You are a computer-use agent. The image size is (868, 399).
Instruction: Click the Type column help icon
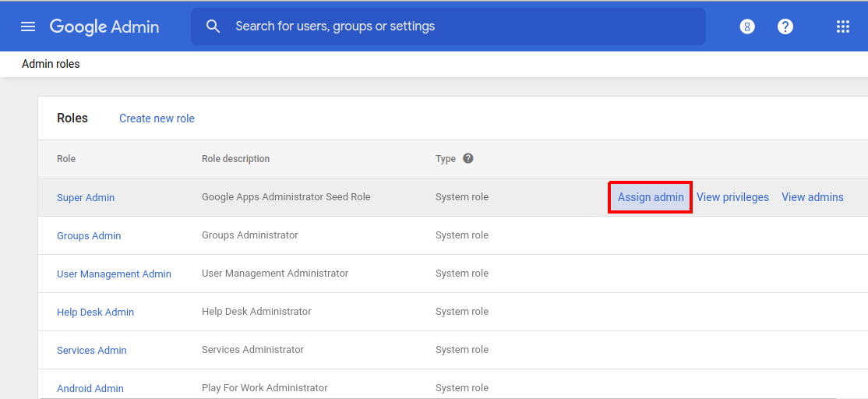tap(468, 158)
